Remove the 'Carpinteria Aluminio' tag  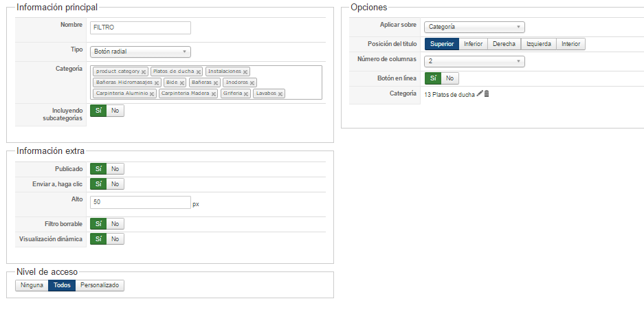coord(152,93)
